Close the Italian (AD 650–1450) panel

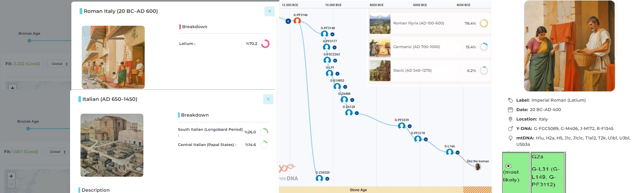[x=268, y=99]
